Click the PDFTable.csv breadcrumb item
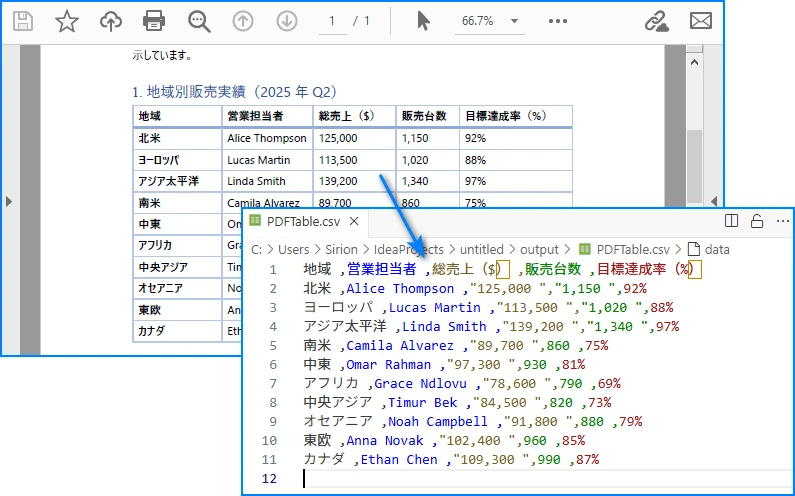Image resolution: width=795 pixels, height=496 pixels. tap(625, 250)
